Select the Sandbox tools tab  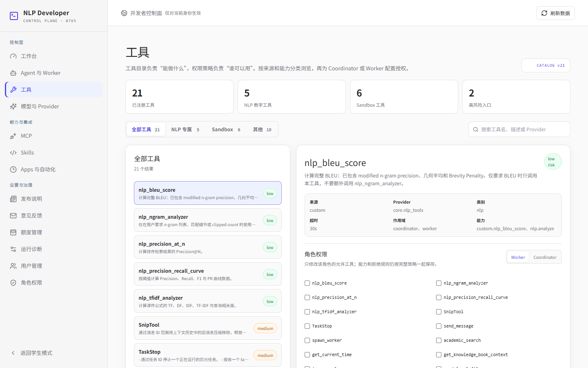[x=226, y=129]
